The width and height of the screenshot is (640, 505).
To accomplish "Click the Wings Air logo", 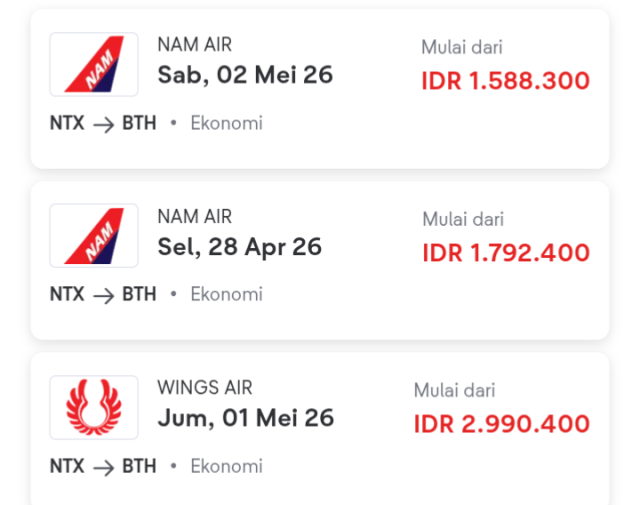I will pyautogui.click(x=94, y=407).
